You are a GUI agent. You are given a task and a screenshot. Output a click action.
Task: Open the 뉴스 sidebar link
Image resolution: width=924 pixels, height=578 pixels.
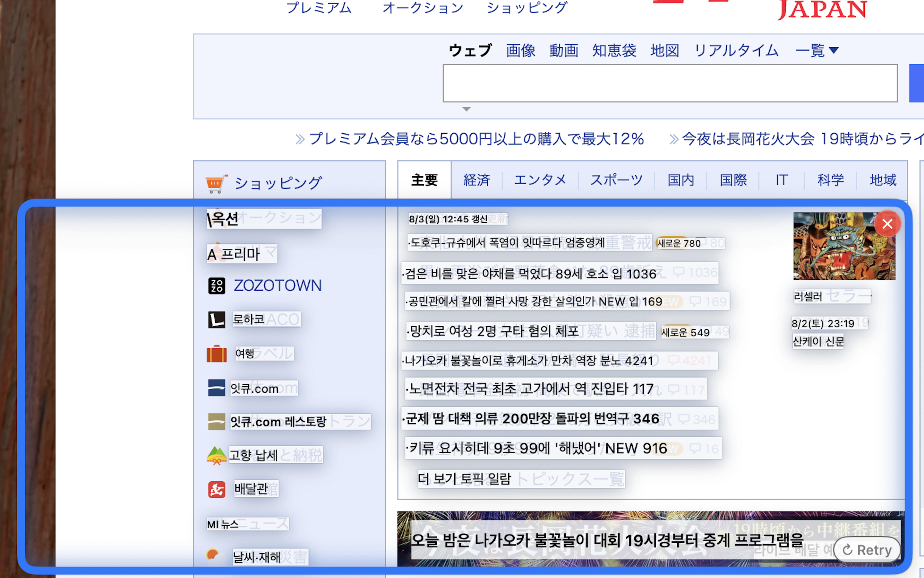pyautogui.click(x=248, y=524)
